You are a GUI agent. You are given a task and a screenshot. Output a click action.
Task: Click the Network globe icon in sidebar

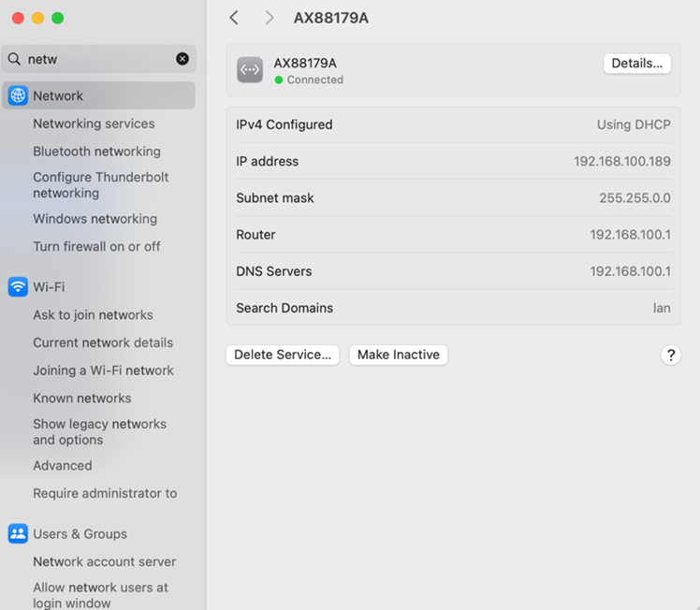coord(18,95)
